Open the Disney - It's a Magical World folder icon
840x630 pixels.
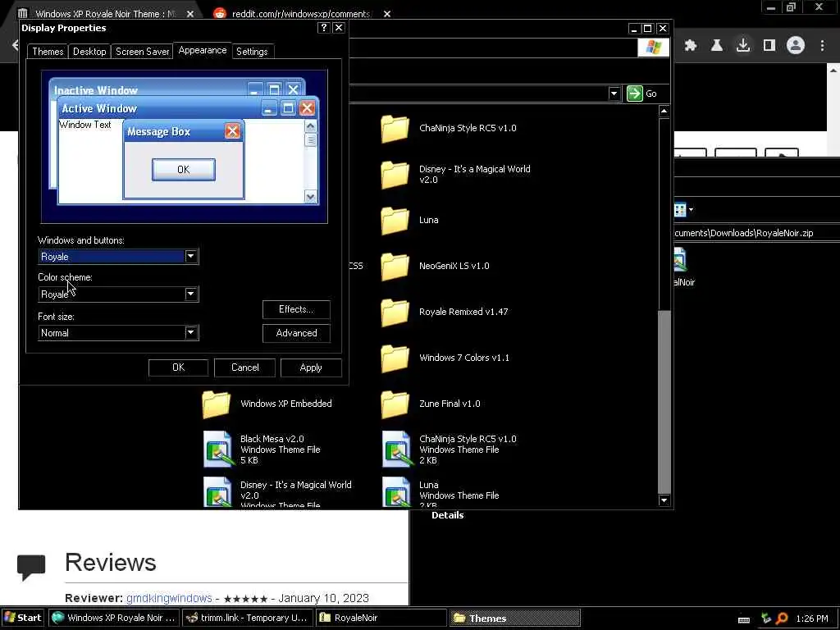pyautogui.click(x=395, y=175)
